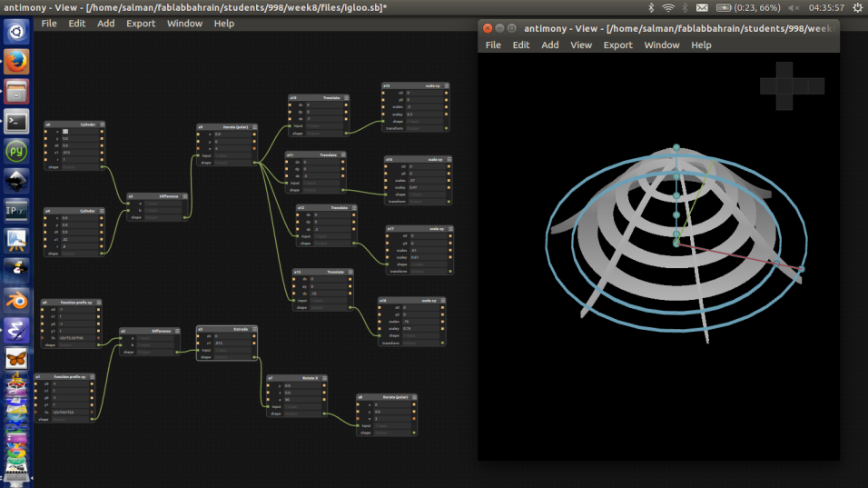Click the angle field of Rotate X node
Image resolution: width=868 pixels, height=488 pixels.
(x=301, y=399)
